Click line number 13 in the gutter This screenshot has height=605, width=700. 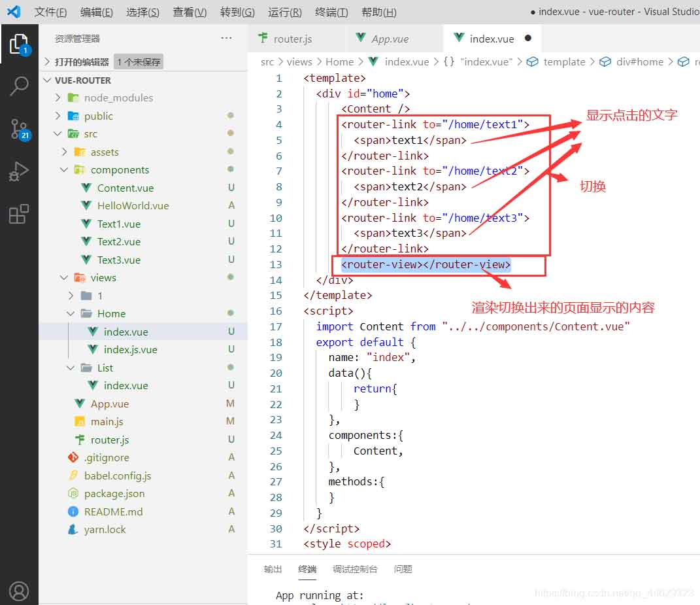coord(275,264)
